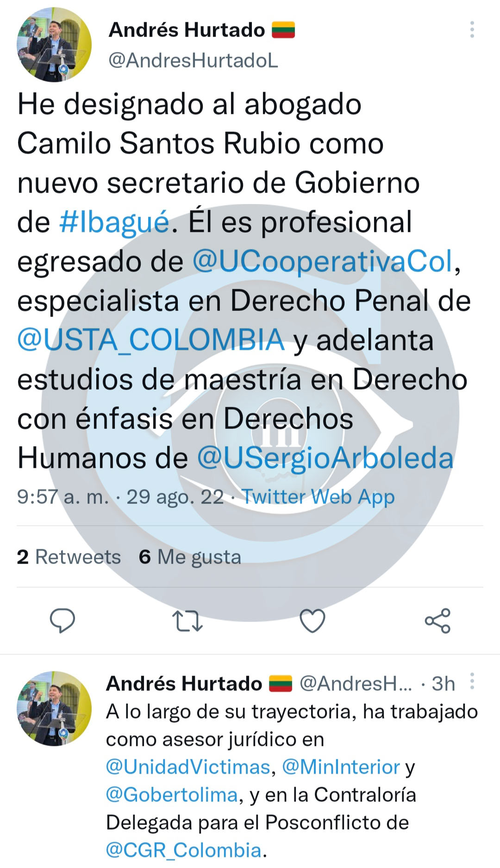This screenshot has width=500, height=868.
Task: Tap the retweet arrows icon
Action: pos(187,621)
